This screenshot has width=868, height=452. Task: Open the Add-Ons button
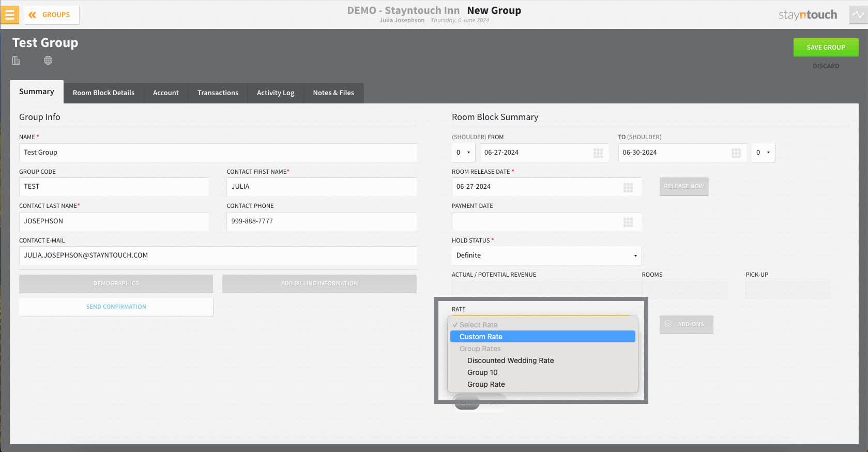point(686,324)
